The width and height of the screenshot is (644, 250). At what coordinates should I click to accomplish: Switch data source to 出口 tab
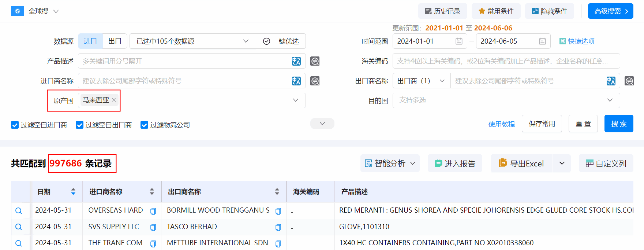click(115, 41)
